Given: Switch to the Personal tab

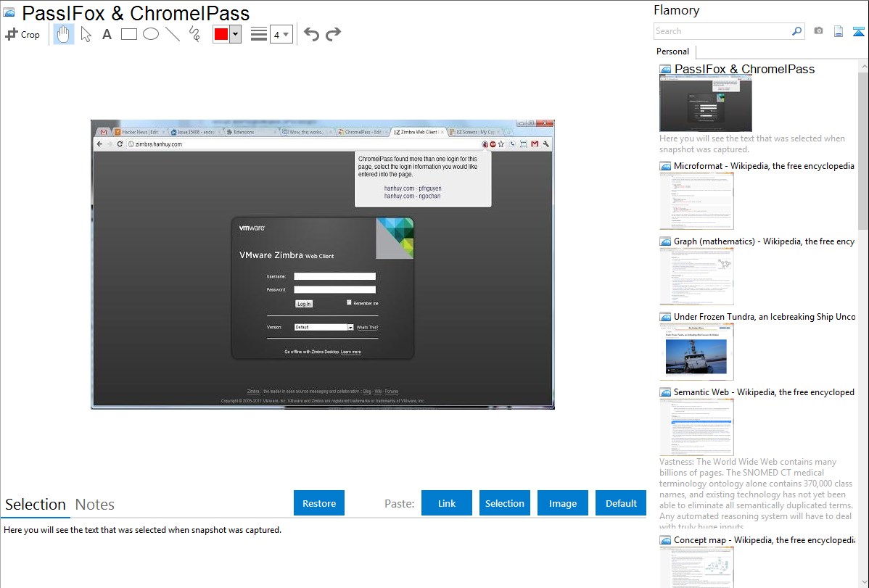Looking at the screenshot, I should [x=673, y=51].
